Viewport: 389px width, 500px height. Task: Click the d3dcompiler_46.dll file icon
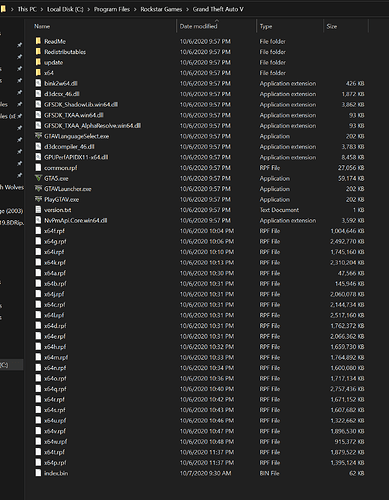click(38, 147)
